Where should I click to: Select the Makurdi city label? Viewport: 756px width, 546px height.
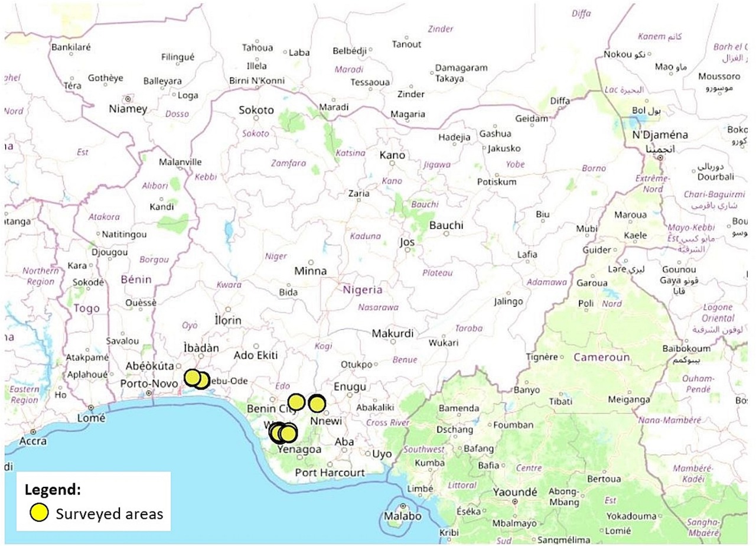(392, 333)
